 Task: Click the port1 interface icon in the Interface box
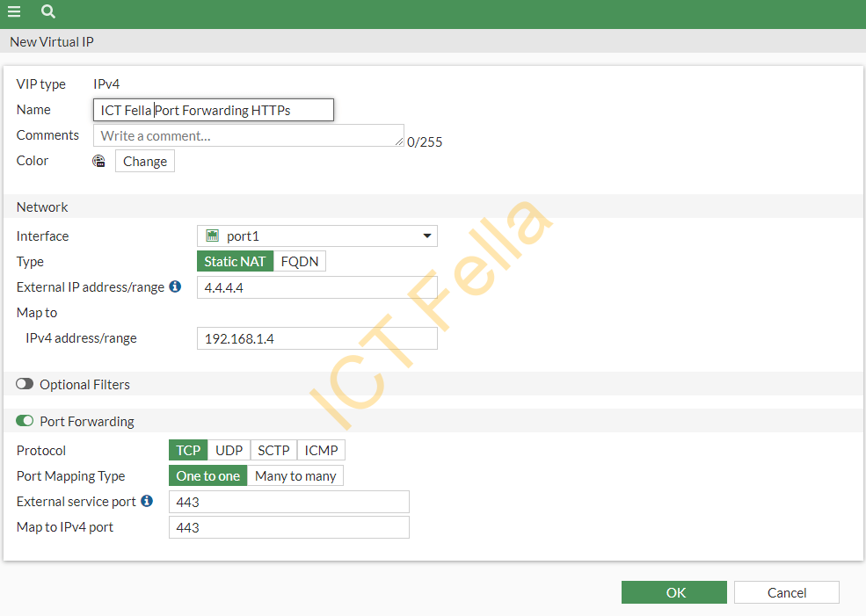pos(211,236)
